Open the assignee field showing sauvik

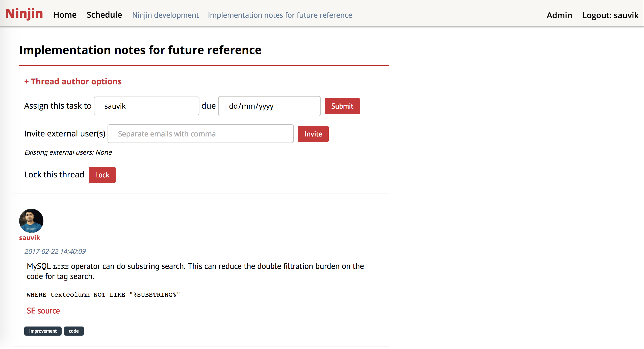tap(146, 106)
